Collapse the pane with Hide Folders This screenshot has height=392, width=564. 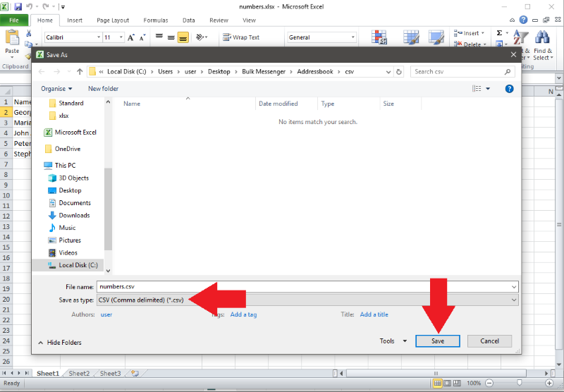pyautogui.click(x=60, y=343)
